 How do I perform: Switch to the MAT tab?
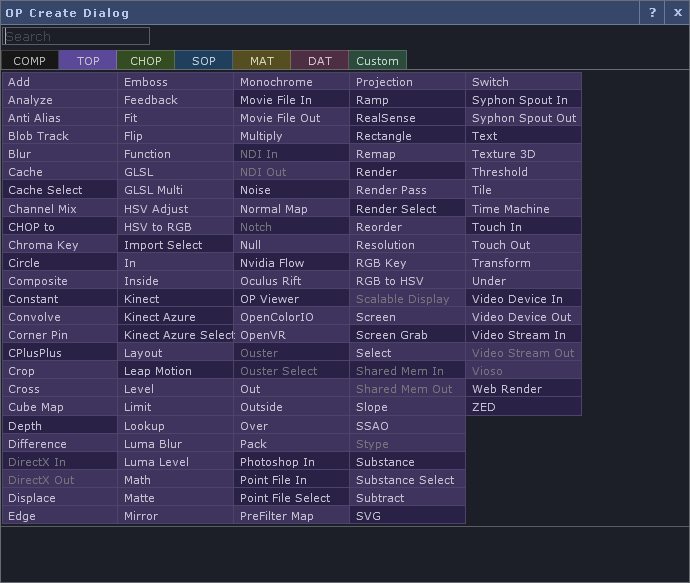point(262,61)
